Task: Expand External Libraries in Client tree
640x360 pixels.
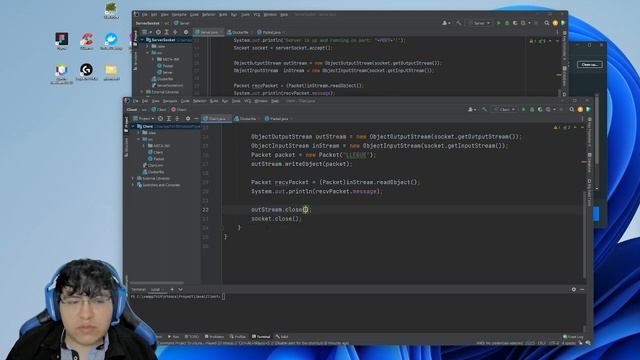Action: (x=133, y=178)
